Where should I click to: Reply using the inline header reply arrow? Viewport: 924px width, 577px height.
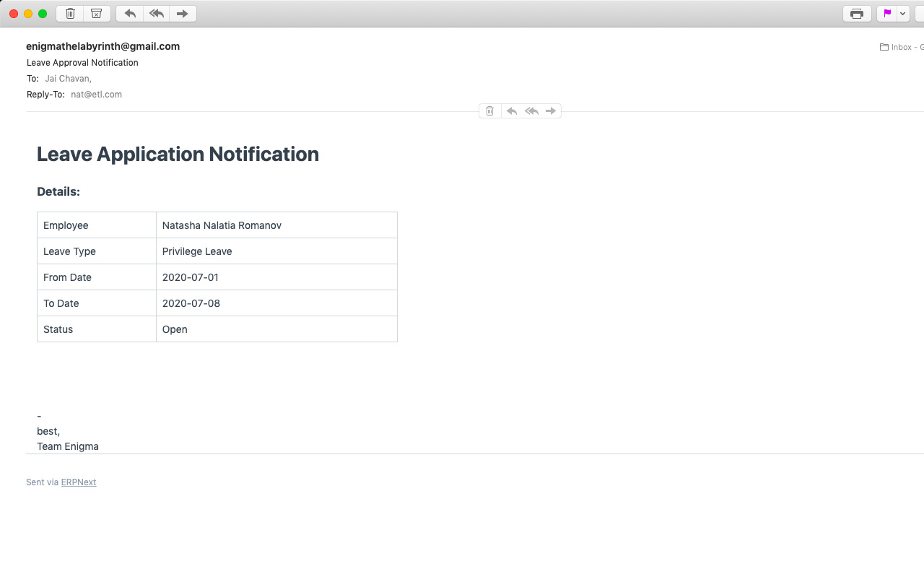[x=512, y=111]
